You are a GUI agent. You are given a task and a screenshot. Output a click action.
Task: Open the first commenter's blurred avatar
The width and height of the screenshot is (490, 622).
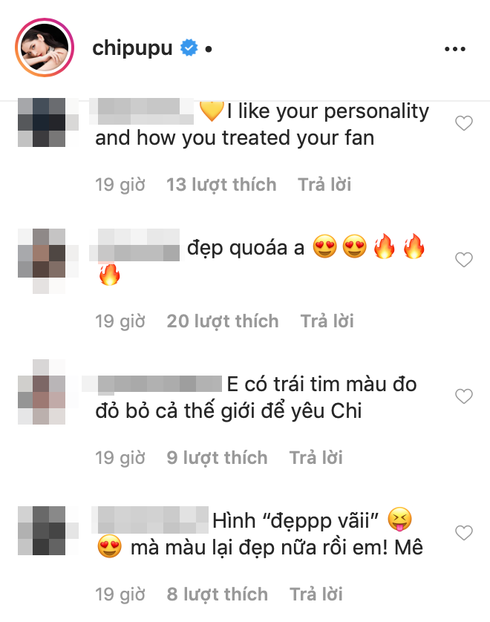click(44, 123)
